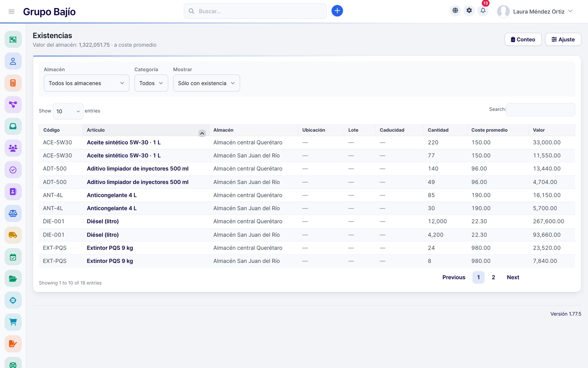Open the Laura Méndez Ortiz user menu
588x368 pixels.
click(535, 11)
